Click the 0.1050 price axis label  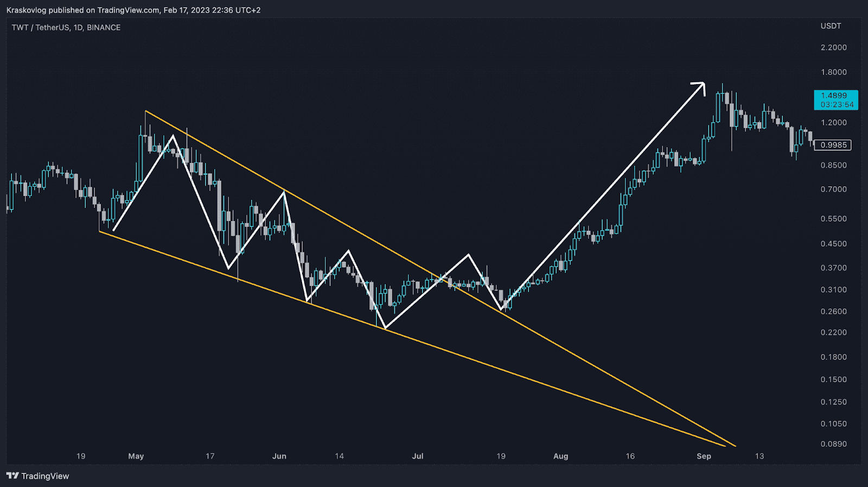pos(834,424)
